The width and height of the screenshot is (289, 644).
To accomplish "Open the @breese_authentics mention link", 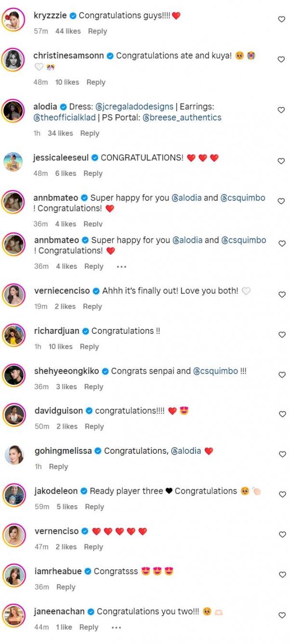I will pos(182,118).
